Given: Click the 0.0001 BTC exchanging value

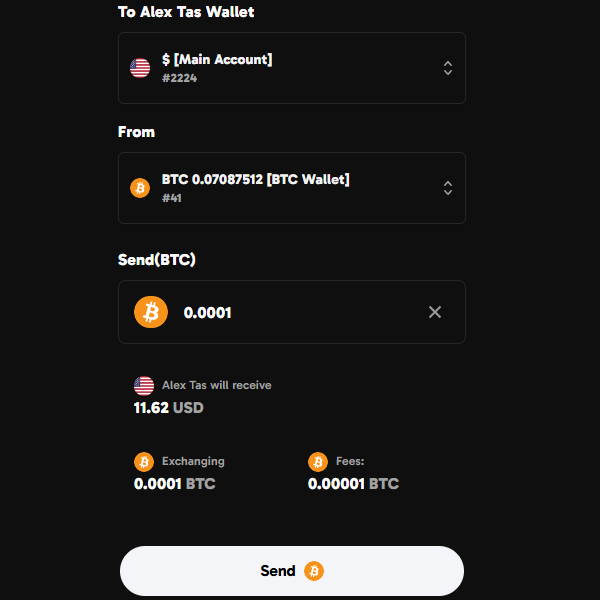Looking at the screenshot, I should coord(174,484).
